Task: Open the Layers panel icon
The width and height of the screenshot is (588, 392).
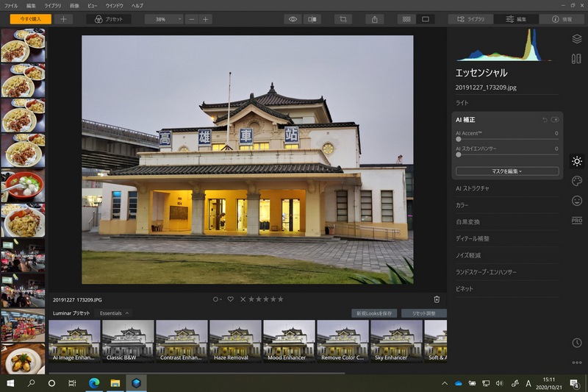Action: [x=577, y=39]
